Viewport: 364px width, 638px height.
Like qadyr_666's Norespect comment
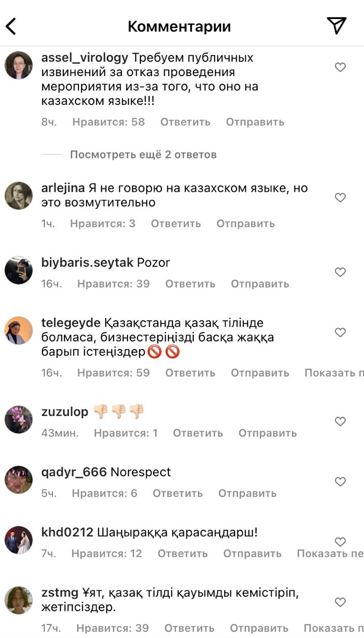pos(340,482)
